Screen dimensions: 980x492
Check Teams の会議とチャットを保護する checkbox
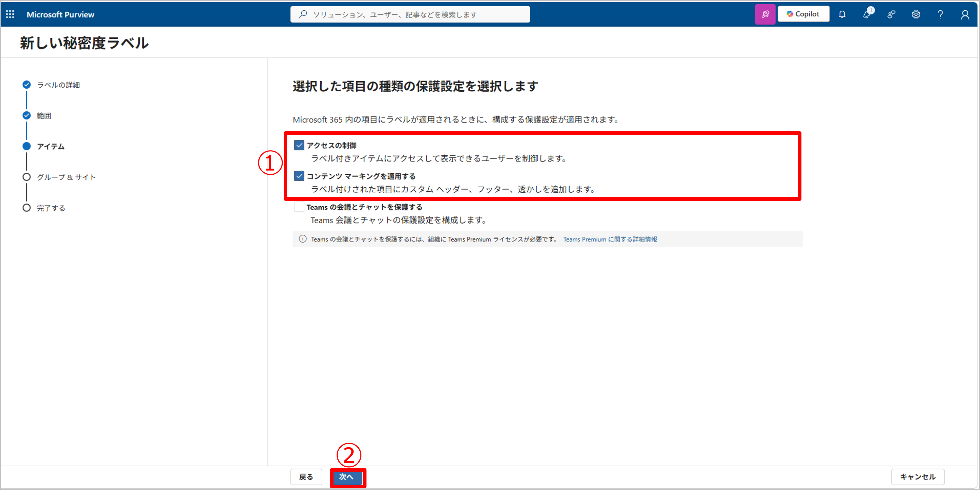[x=299, y=207]
